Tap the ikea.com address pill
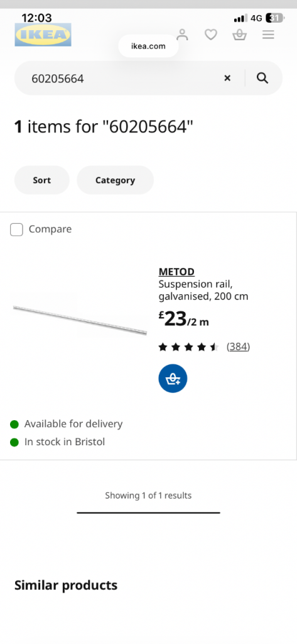Image resolution: width=297 pixels, height=644 pixels. [148, 46]
